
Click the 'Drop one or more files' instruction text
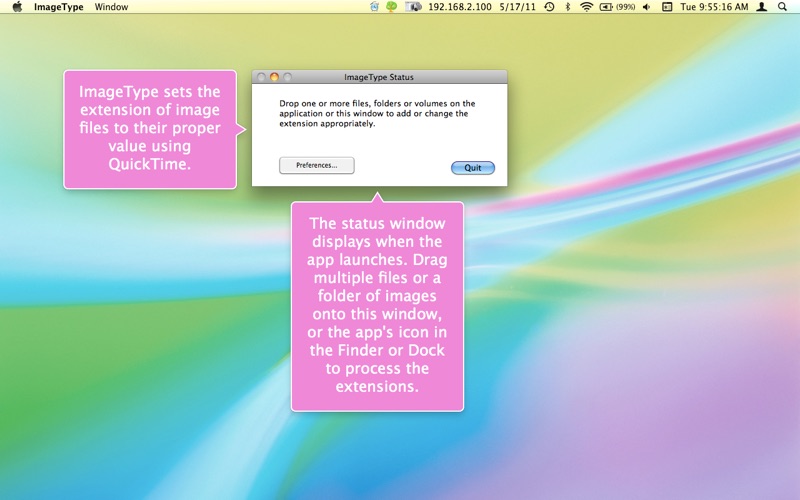(377, 113)
